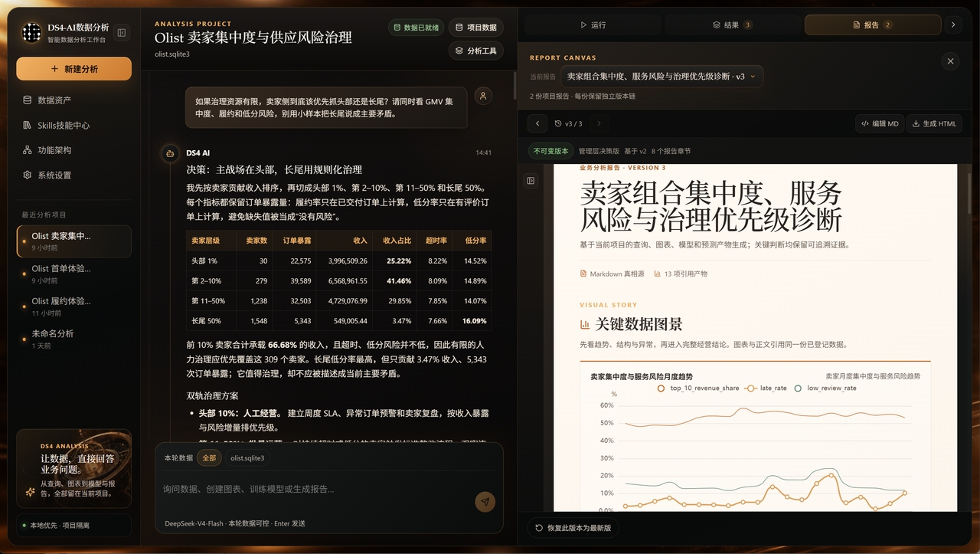The image size is (980, 554).
Task: Open the 功能架构 menu item
Action: [x=73, y=150]
